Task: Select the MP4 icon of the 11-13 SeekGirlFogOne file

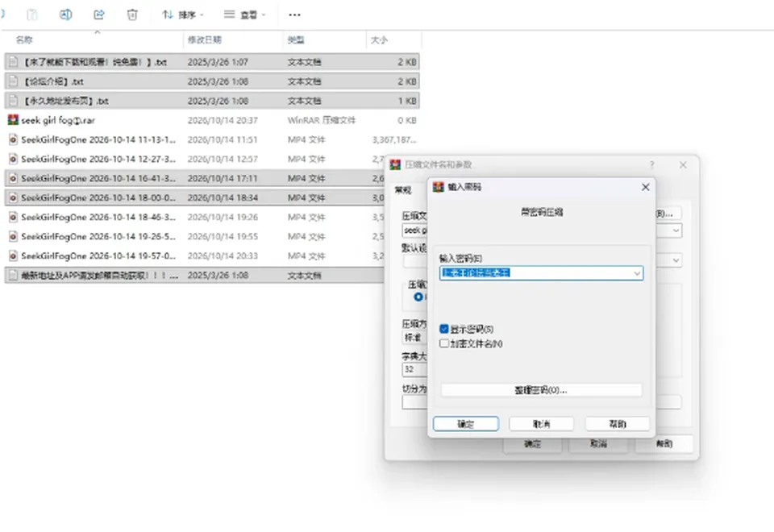Action: [x=14, y=139]
